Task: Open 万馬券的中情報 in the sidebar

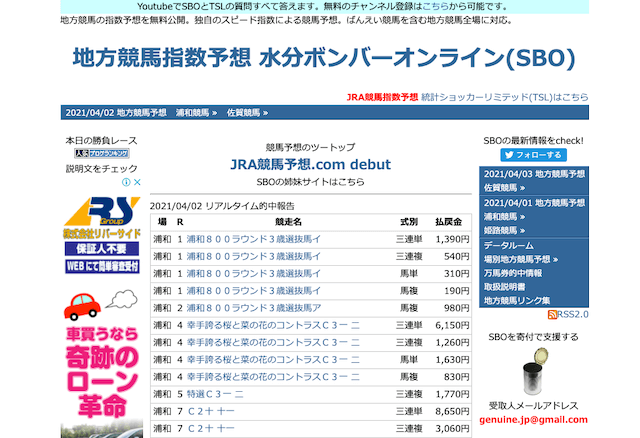Action: pyautogui.click(x=513, y=273)
